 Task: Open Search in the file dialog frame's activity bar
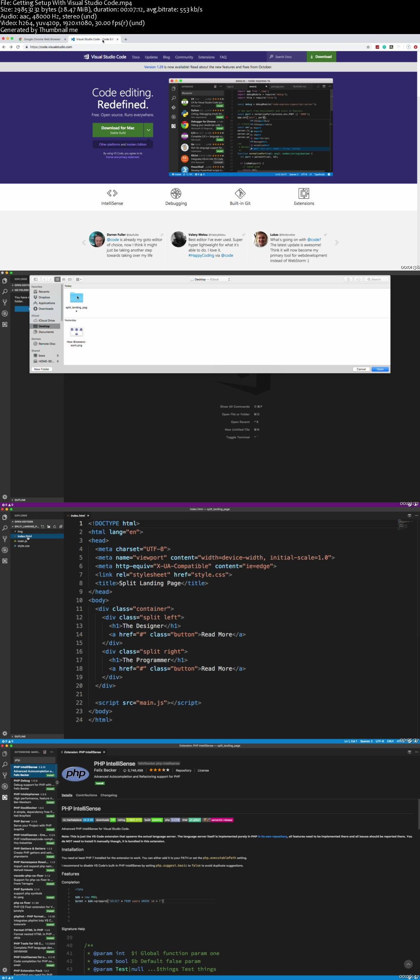pyautogui.click(x=5, y=291)
